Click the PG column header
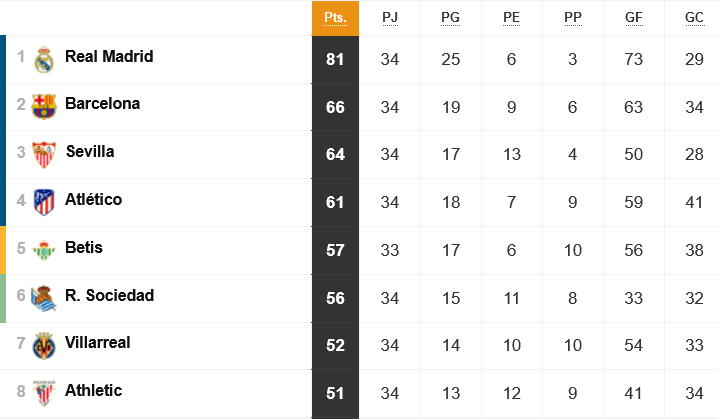This screenshot has width=721, height=420. [x=451, y=18]
